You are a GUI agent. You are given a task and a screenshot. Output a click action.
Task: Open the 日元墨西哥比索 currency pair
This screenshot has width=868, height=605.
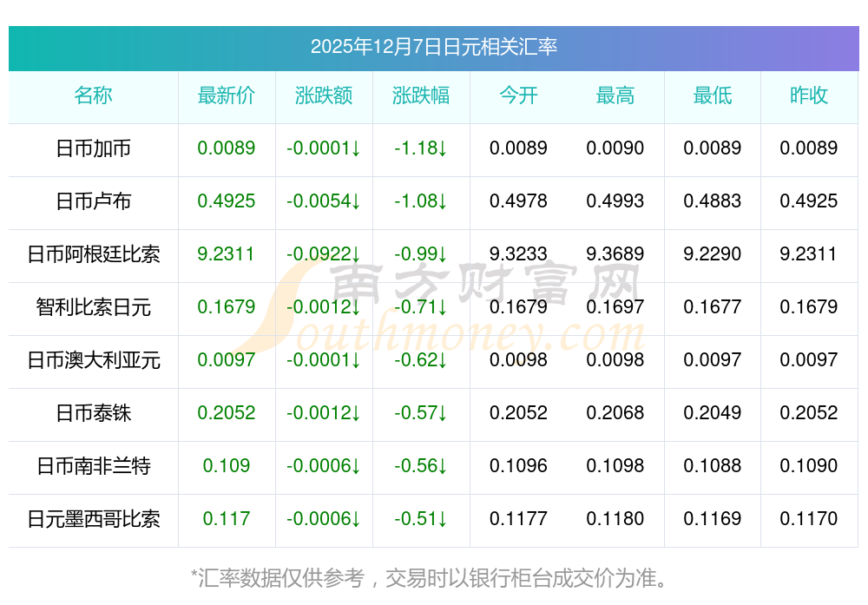[93, 519]
